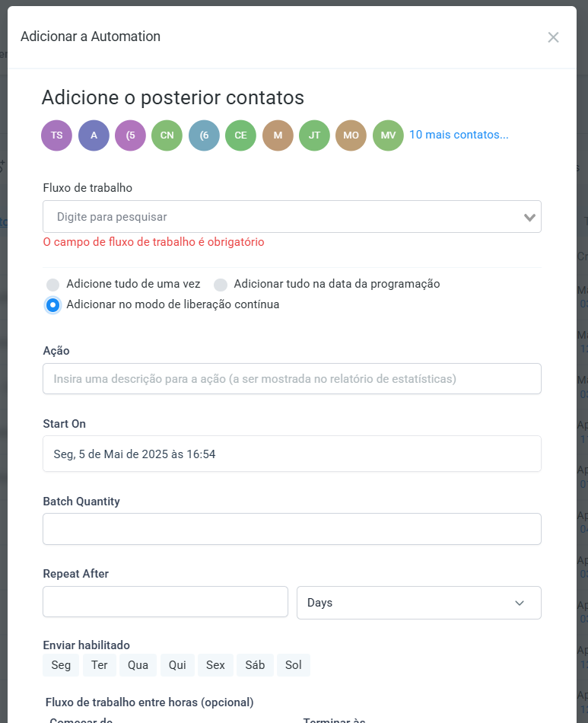
Task: Open the Days unit dropdown
Action: (x=418, y=603)
